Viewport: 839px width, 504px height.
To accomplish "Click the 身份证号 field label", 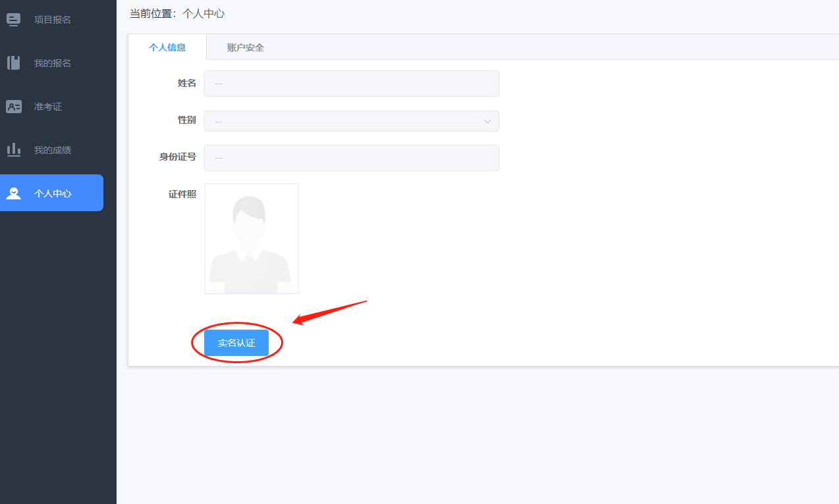I will coord(178,157).
